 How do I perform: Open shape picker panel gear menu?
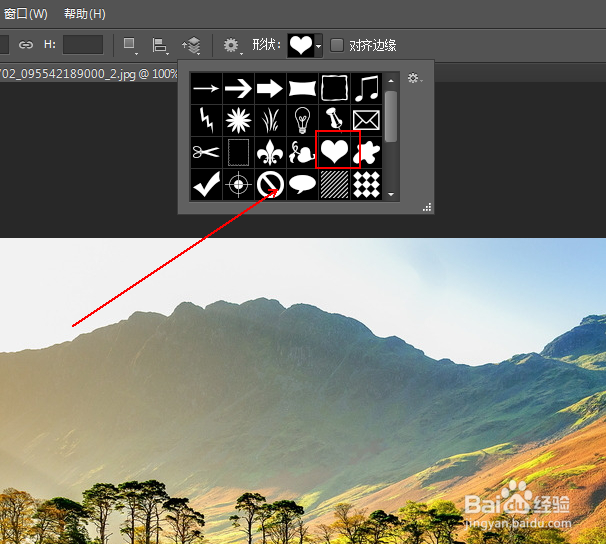(x=415, y=78)
